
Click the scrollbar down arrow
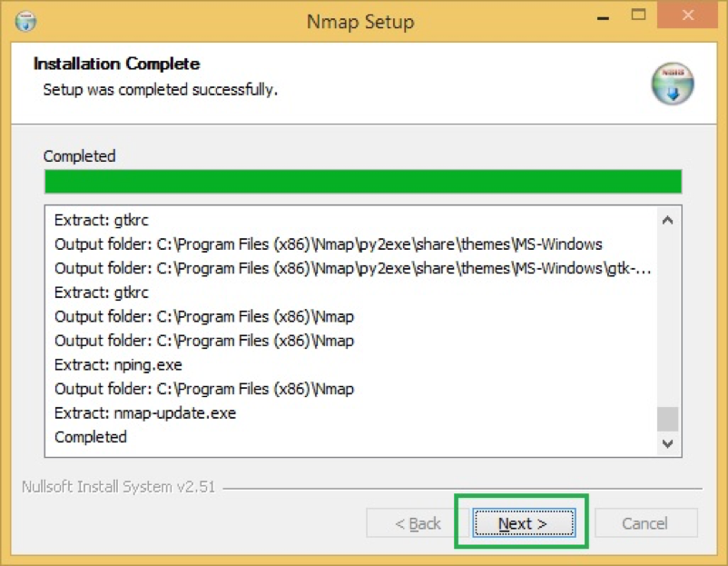(x=667, y=444)
